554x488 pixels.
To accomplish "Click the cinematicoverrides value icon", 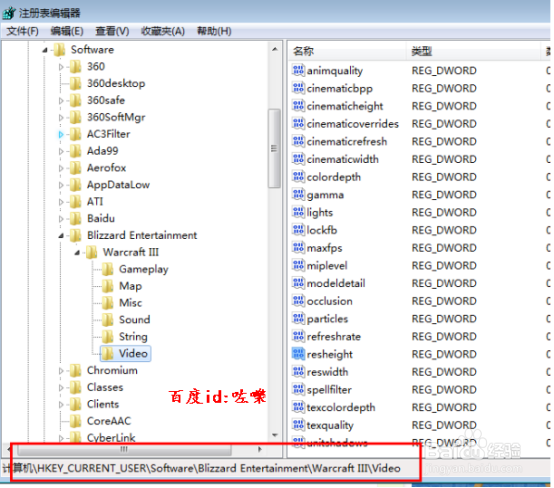I will click(x=298, y=123).
